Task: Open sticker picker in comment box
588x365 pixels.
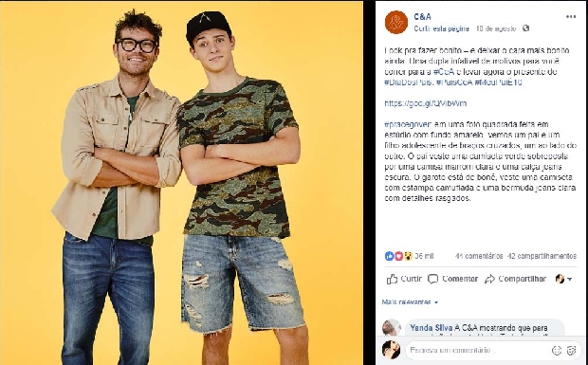Action: click(x=572, y=351)
